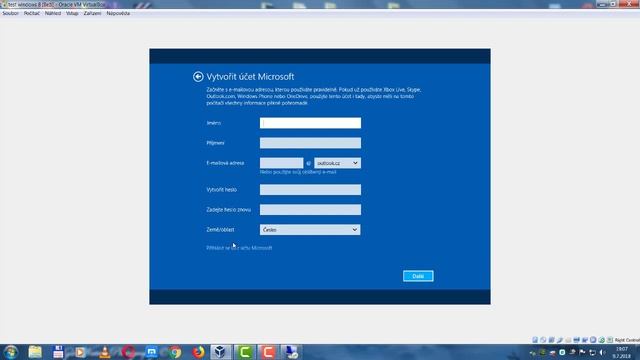Expand the Země/oblast dropdown showing Česko
The image size is (640, 360).
[310, 230]
